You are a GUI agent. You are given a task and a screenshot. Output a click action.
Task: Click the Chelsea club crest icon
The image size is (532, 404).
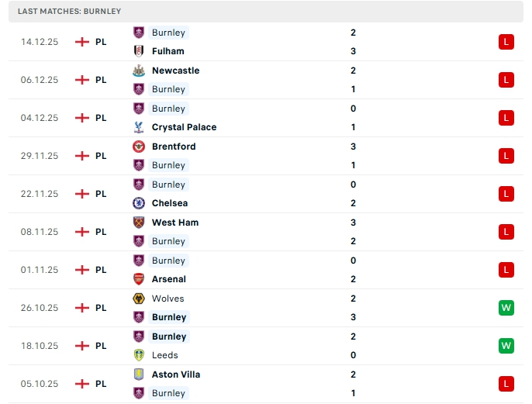139,203
